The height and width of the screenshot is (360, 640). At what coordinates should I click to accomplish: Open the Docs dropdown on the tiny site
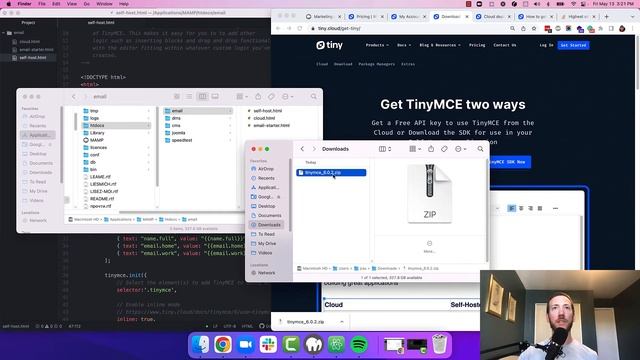coord(404,45)
